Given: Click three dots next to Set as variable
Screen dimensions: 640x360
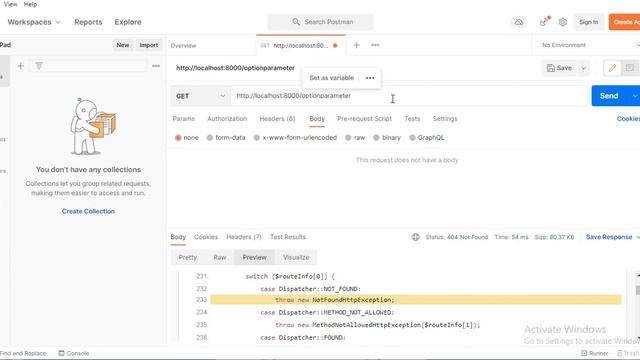Looking at the screenshot, I should pos(370,78).
